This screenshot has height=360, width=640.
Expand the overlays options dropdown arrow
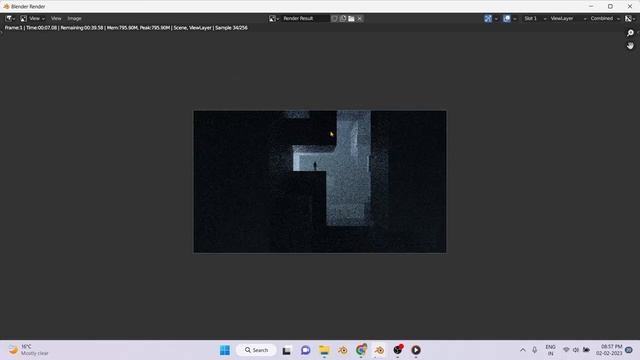pyautogui.click(x=514, y=18)
